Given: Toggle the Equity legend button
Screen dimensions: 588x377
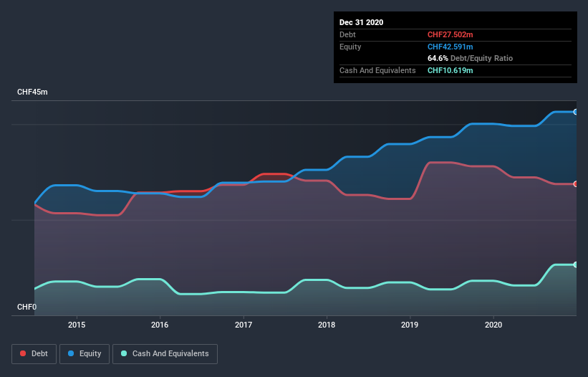Looking at the screenshot, I should (x=85, y=354).
